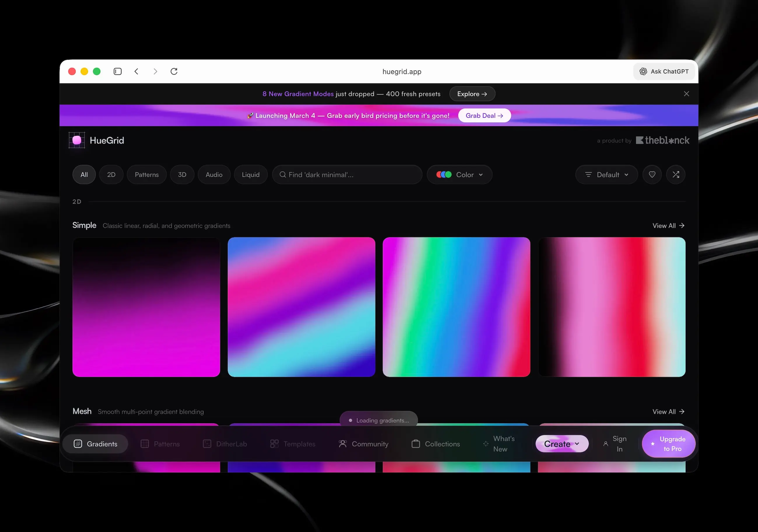Select the dark-to-magenta gradient thumbnail
Image resolution: width=758 pixels, height=532 pixels.
(x=146, y=307)
